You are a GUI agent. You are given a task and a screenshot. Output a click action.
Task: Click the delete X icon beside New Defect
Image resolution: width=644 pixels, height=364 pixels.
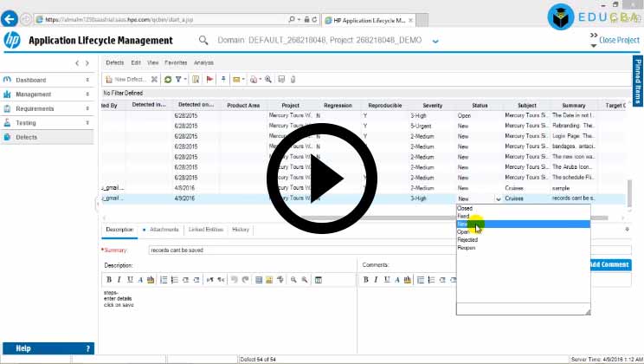[155, 79]
